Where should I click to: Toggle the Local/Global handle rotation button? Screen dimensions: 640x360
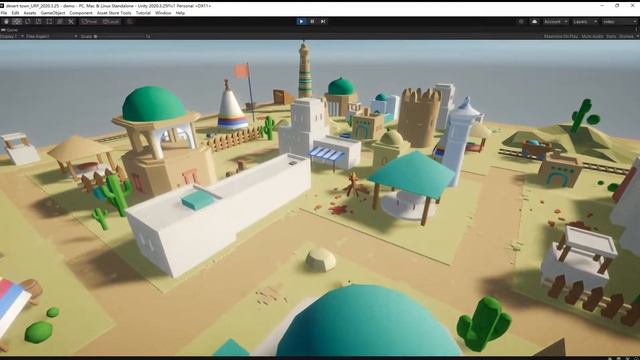coord(111,22)
